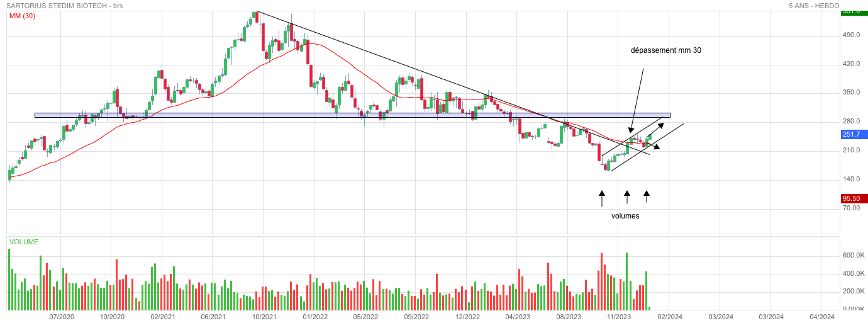The height and width of the screenshot is (323, 868).
Task: Click the 280.0 price axis label
Action: 851,122
